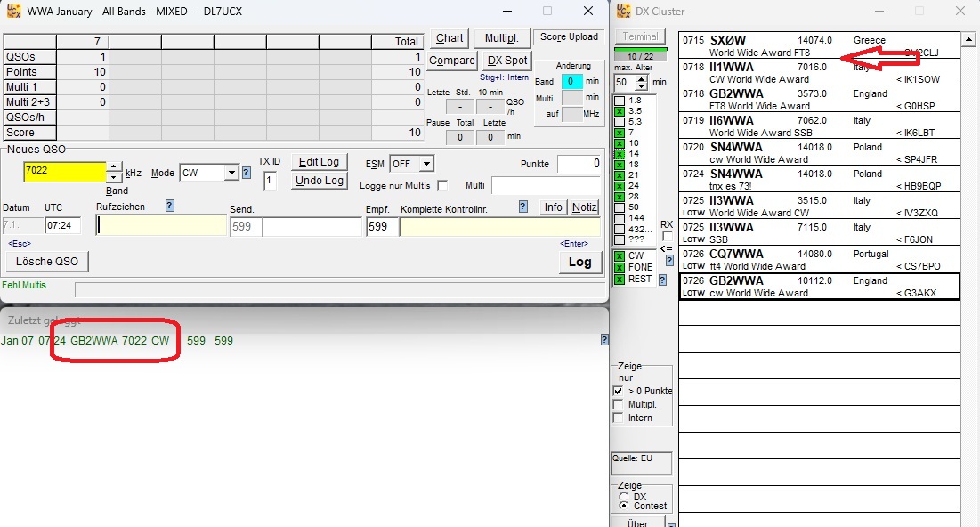Screen dimensions: 980x527
Task: Open the Score Upload tab
Action: (569, 37)
